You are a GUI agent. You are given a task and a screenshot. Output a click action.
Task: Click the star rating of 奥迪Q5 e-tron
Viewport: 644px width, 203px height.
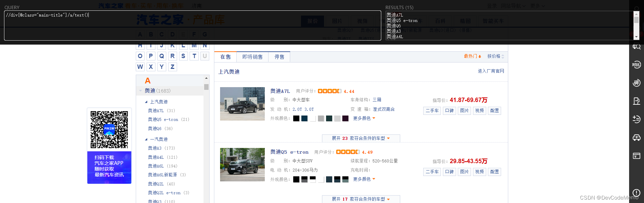[x=348, y=152]
